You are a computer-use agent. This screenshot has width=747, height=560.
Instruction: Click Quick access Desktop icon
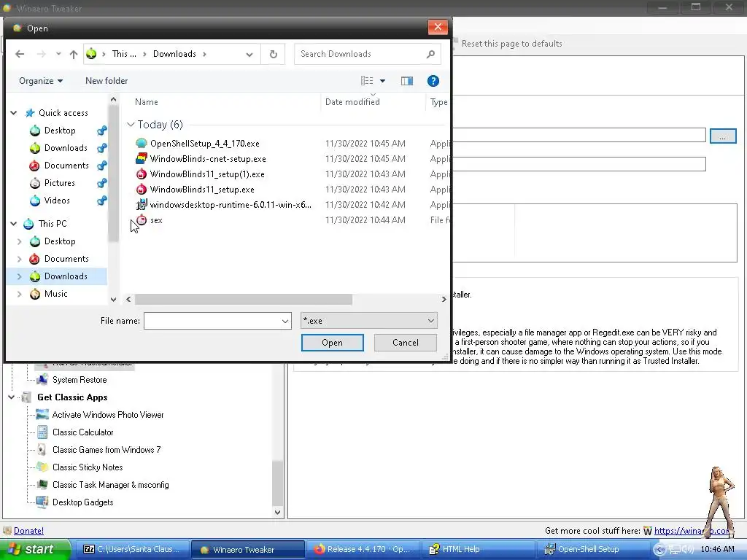click(x=35, y=131)
